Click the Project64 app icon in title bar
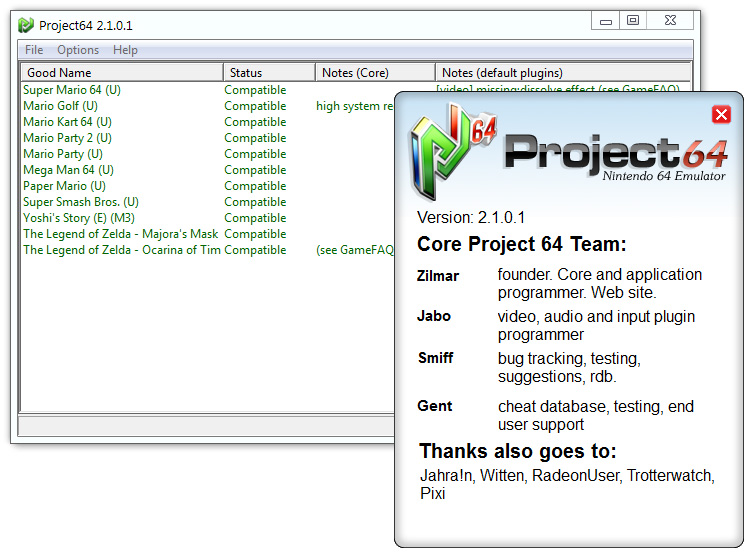The image size is (754, 559). pyautogui.click(x=25, y=25)
